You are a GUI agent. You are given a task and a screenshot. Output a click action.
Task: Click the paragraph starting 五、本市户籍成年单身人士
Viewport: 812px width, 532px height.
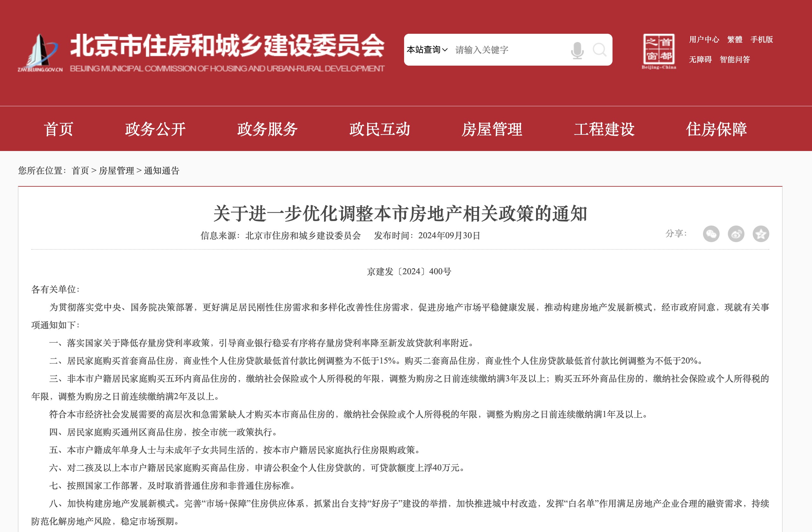pyautogui.click(x=236, y=450)
